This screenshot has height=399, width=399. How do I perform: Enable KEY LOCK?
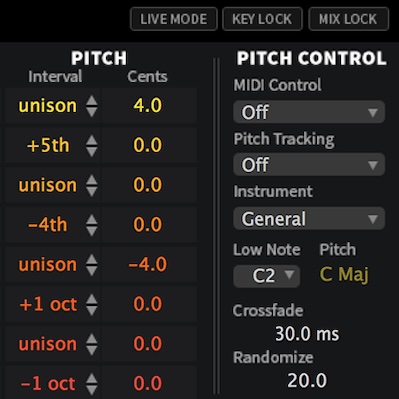point(262,19)
